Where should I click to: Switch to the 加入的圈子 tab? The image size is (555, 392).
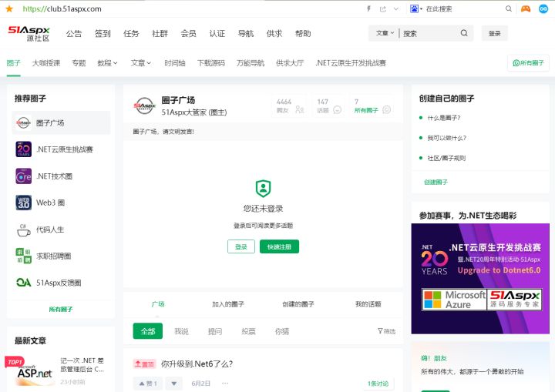[x=228, y=304]
